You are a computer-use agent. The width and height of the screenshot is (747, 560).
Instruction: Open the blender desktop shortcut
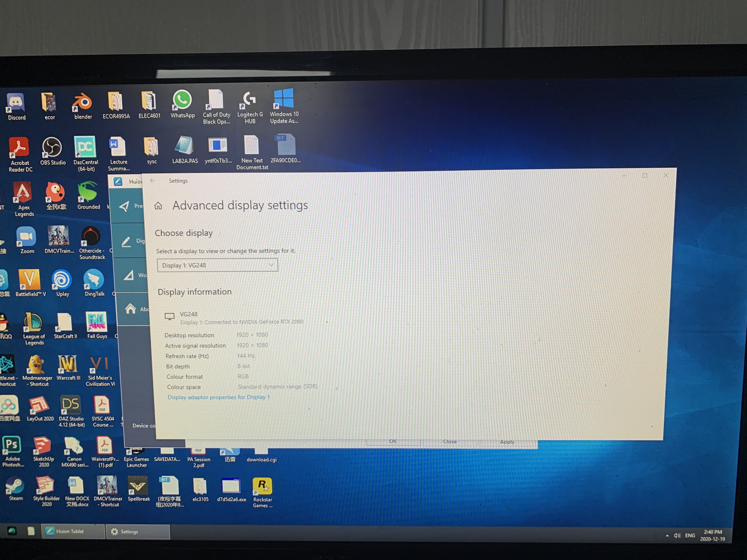83,106
